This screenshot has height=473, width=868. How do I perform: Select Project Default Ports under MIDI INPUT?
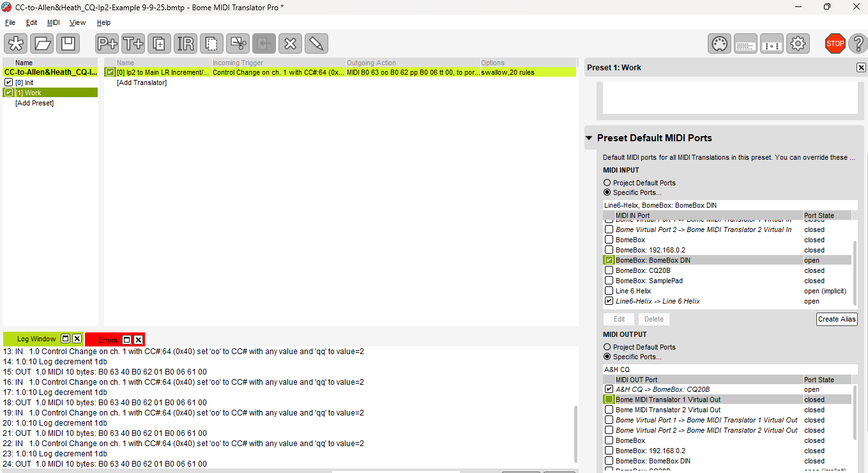click(x=607, y=183)
